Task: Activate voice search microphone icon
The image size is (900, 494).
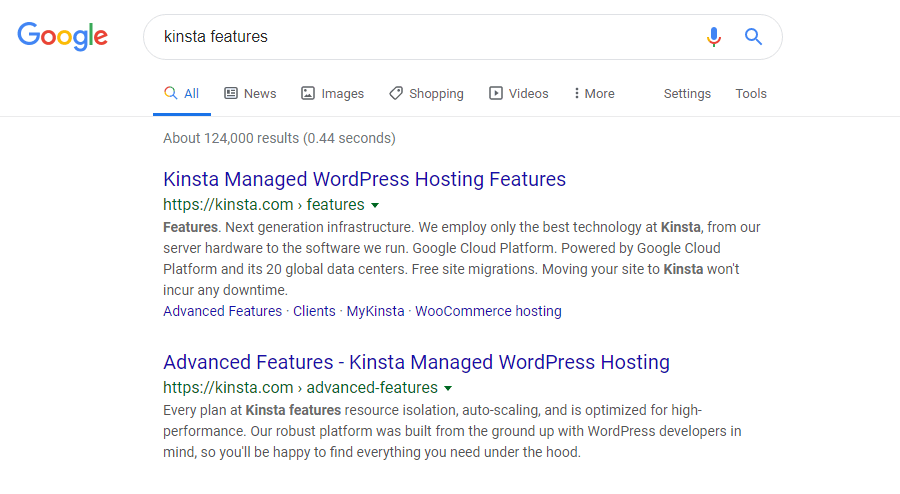Action: click(713, 37)
